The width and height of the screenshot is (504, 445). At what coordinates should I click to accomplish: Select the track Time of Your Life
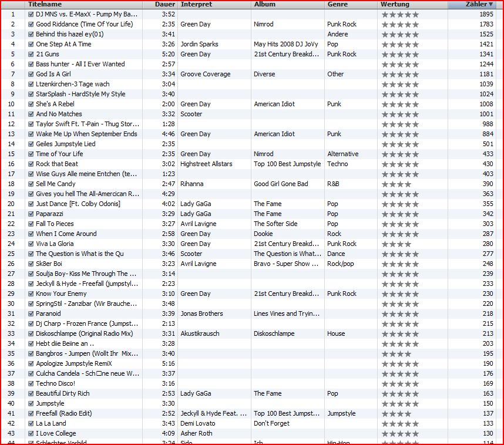[x=59, y=154]
